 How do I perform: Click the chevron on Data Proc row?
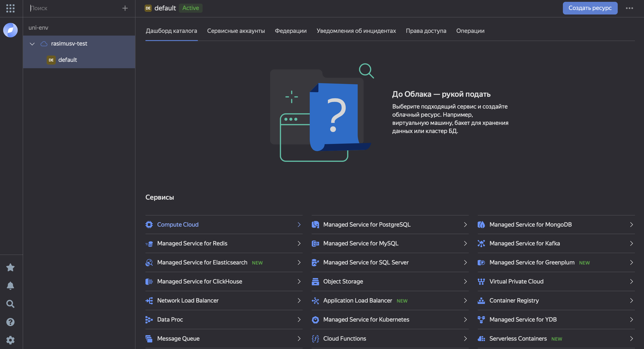point(299,320)
